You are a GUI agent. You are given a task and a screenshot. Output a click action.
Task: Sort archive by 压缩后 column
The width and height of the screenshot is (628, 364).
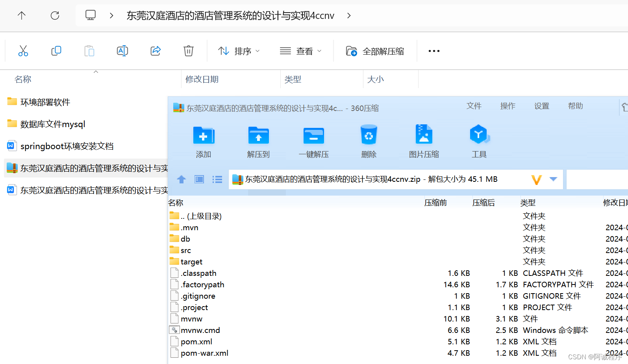pyautogui.click(x=484, y=203)
